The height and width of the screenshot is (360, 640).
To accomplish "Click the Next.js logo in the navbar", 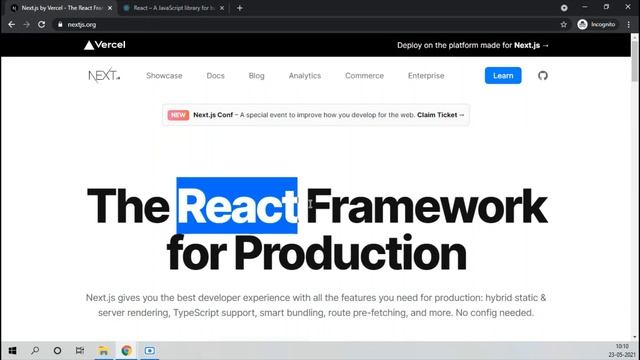I will 104,76.
